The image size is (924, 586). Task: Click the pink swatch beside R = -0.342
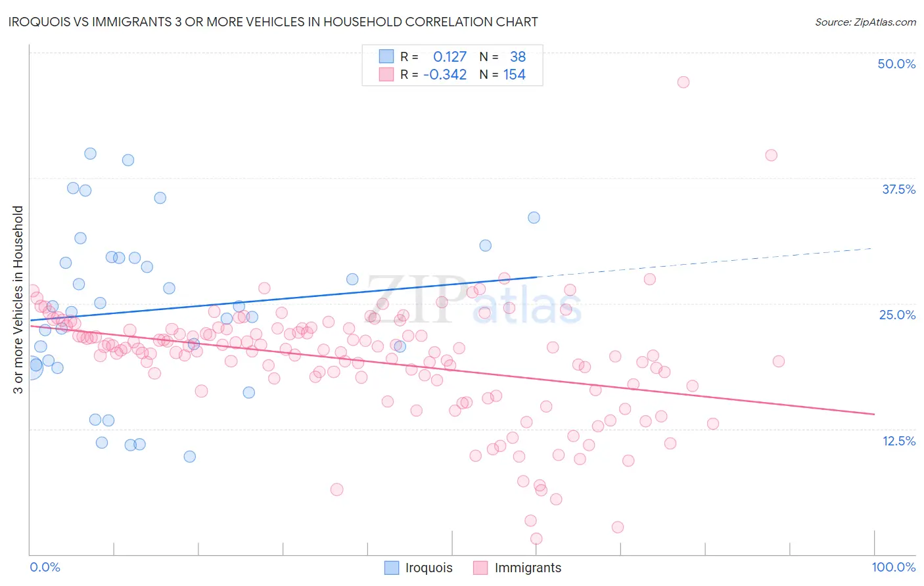pyautogui.click(x=386, y=74)
